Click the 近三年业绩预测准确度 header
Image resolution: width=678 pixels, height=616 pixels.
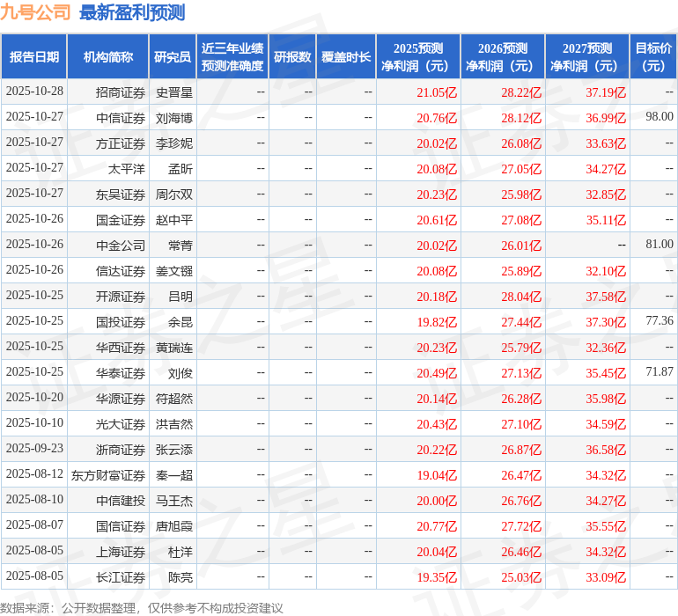point(232,57)
